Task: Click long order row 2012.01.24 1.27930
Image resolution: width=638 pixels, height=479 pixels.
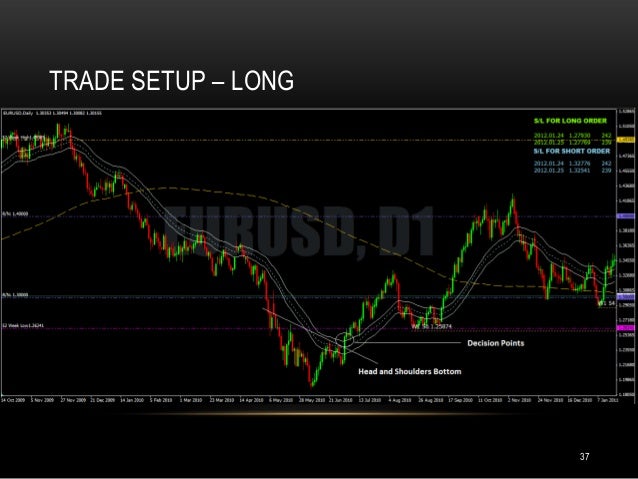Action: click(572, 135)
